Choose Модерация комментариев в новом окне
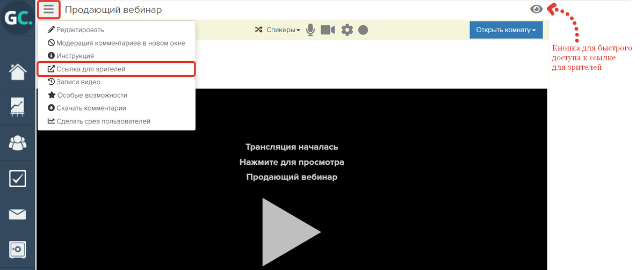Viewport: 644px width, 270px height. click(x=116, y=43)
